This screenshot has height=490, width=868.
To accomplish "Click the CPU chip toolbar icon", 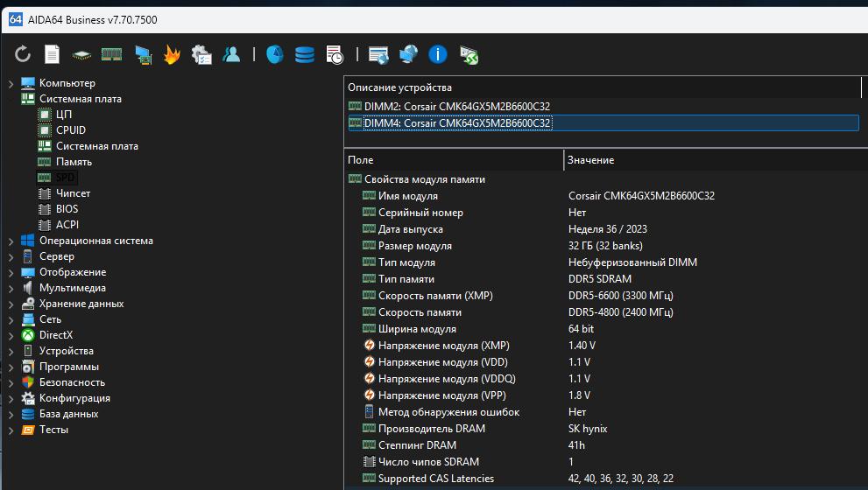I will [81, 55].
